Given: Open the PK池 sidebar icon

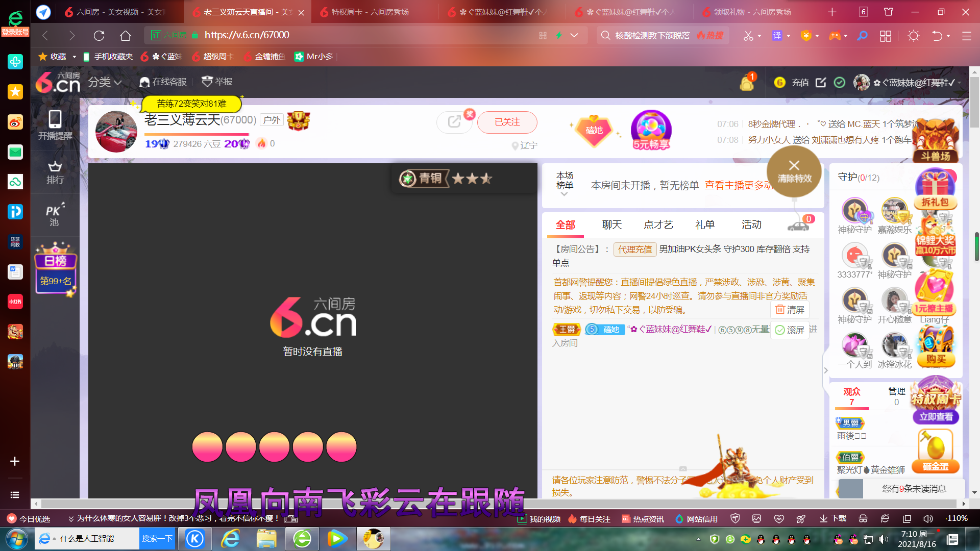Looking at the screenshot, I should pyautogui.click(x=55, y=215).
